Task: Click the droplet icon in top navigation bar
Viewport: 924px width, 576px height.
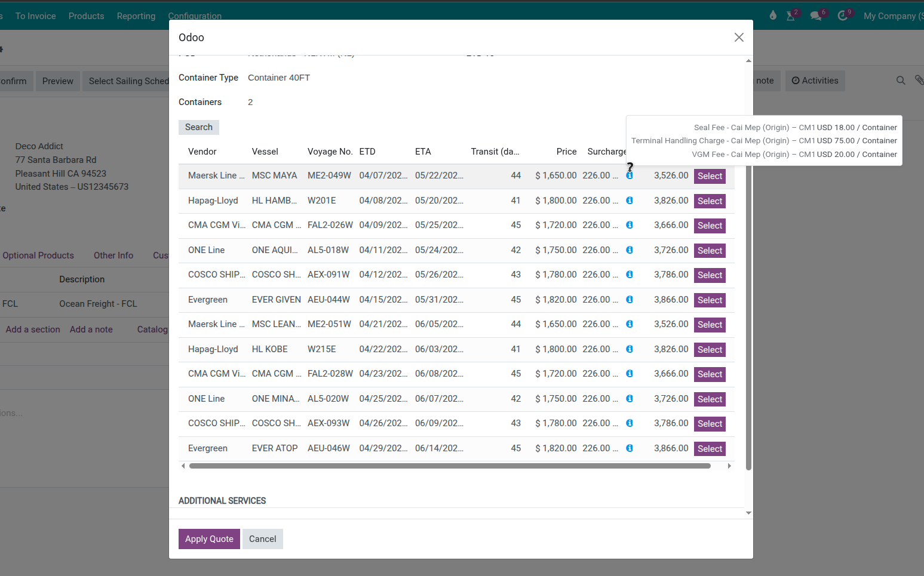Action: 773,16
